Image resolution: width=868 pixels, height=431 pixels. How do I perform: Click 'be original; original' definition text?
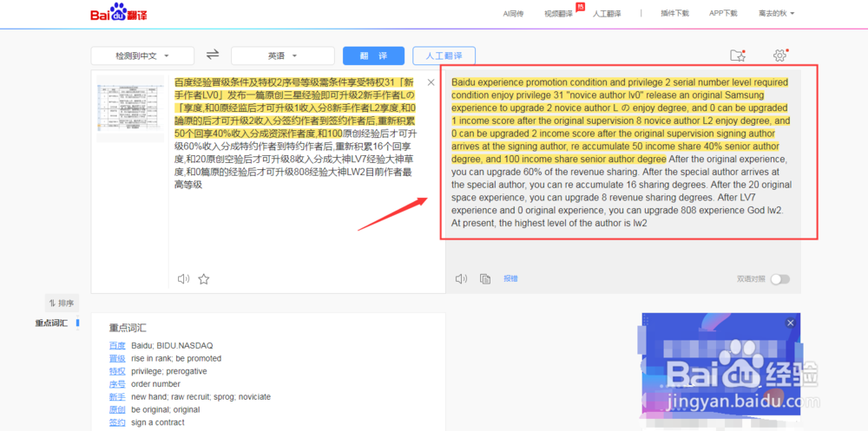click(x=166, y=410)
